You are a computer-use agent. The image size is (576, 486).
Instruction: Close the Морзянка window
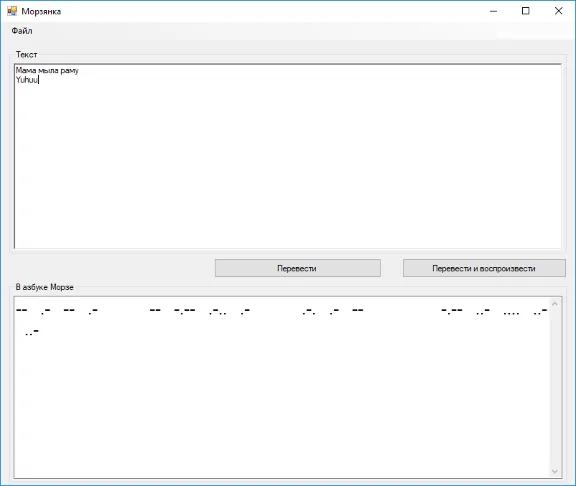(x=558, y=11)
